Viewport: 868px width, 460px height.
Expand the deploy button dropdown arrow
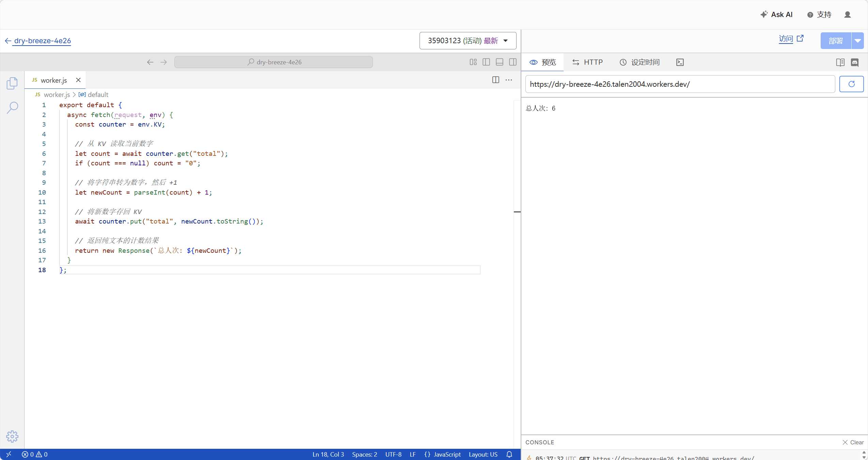858,41
